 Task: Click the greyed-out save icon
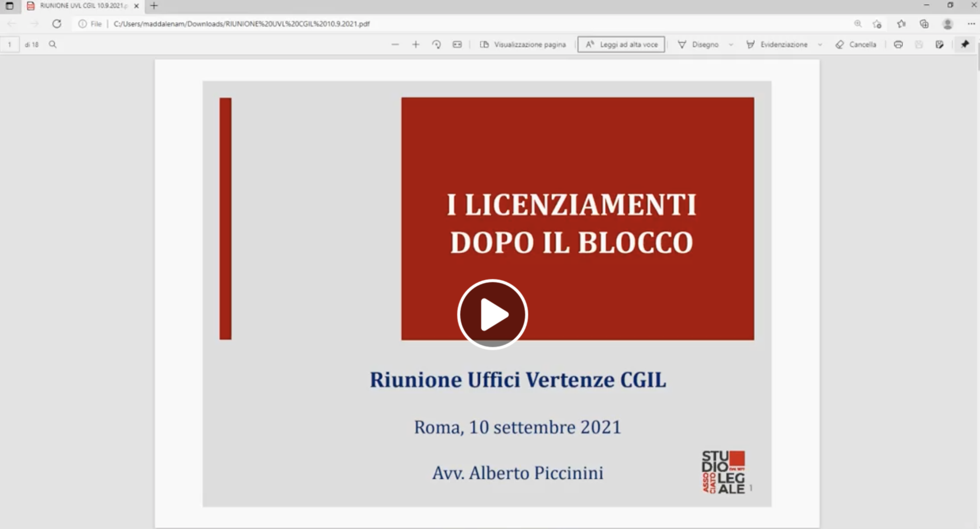pyautogui.click(x=919, y=45)
